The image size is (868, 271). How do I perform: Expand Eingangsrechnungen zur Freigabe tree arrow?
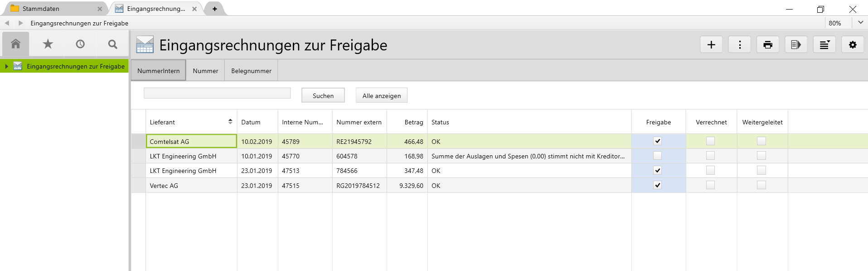click(x=6, y=66)
